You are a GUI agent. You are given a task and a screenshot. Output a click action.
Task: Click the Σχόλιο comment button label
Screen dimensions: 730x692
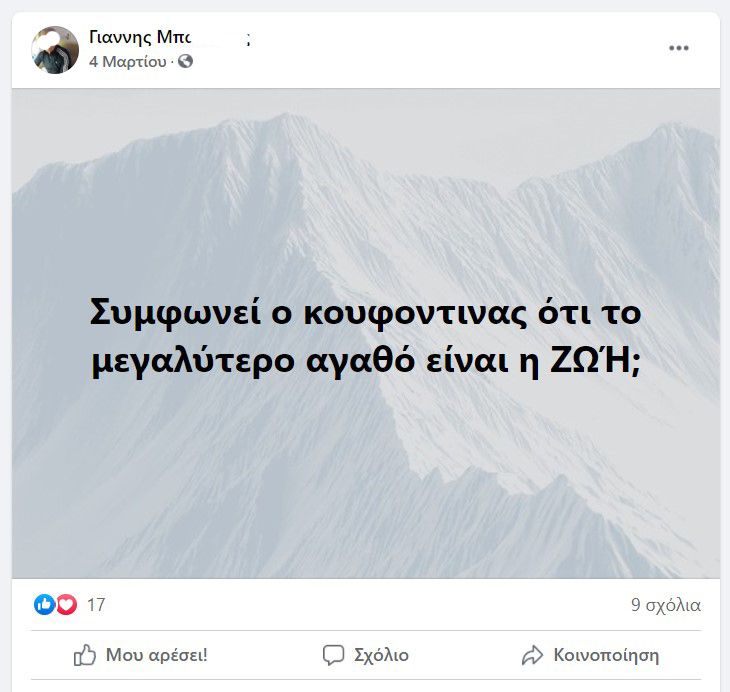(x=381, y=655)
